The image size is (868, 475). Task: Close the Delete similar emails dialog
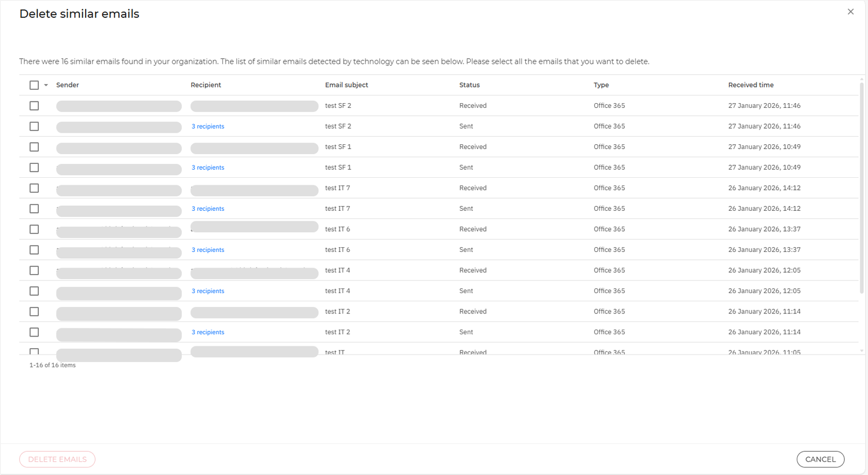coord(851,12)
